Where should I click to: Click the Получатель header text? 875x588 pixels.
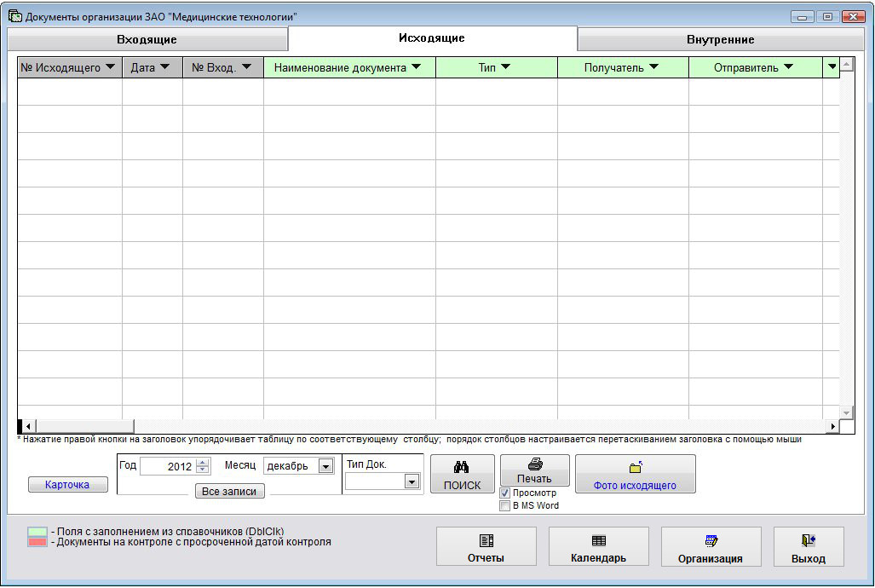[x=613, y=67]
